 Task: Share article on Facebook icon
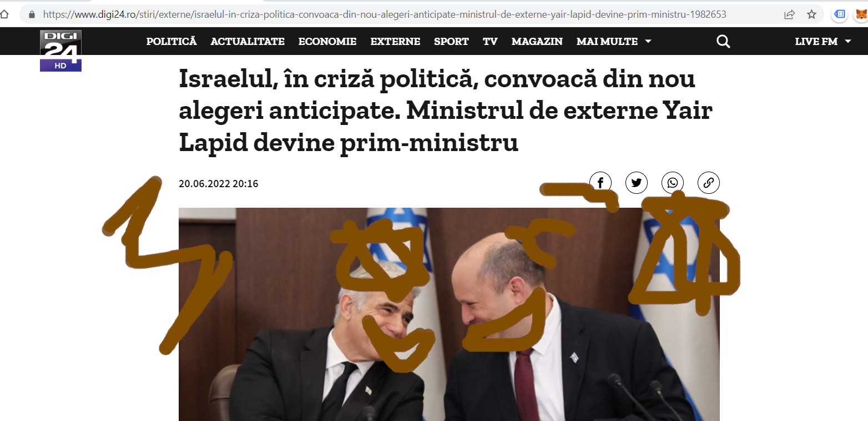click(600, 182)
